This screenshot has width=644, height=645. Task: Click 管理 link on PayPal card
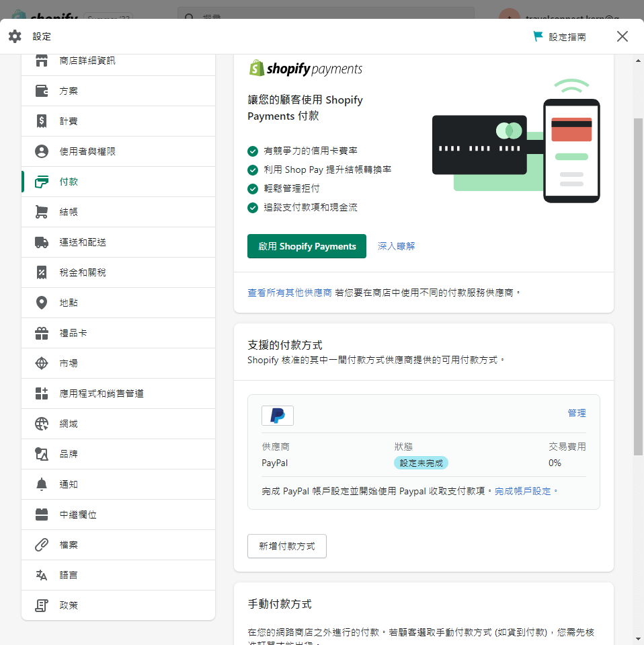(577, 413)
